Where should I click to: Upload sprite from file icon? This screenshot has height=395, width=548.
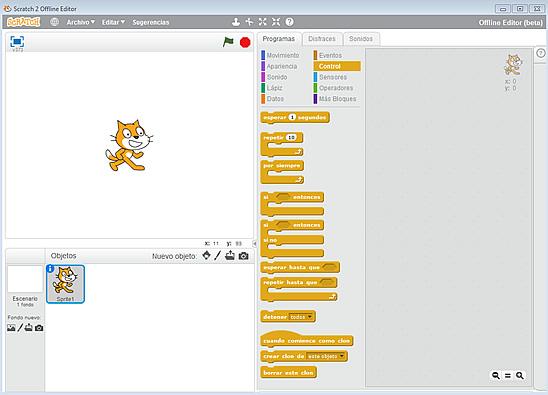coord(230,256)
